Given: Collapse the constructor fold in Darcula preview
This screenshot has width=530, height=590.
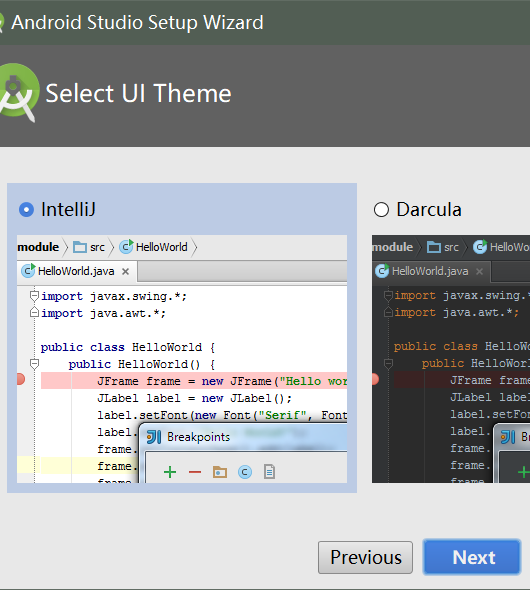Looking at the screenshot, I should tap(388, 363).
